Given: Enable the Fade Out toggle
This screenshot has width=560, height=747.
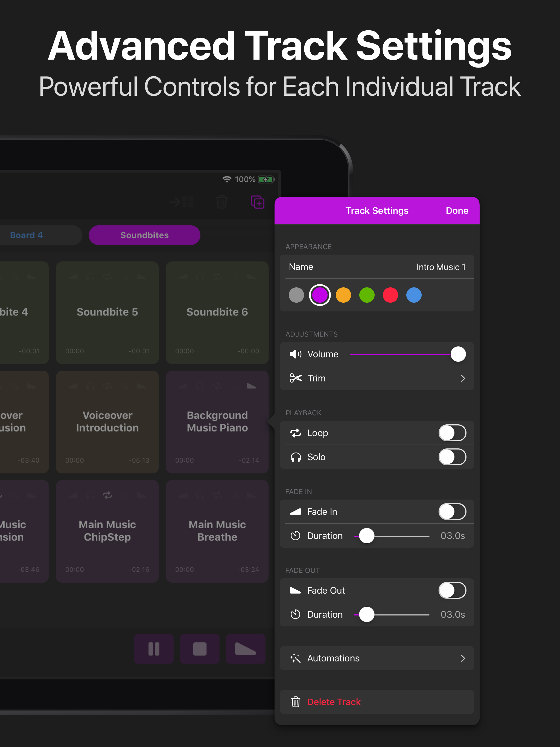Looking at the screenshot, I should [452, 590].
